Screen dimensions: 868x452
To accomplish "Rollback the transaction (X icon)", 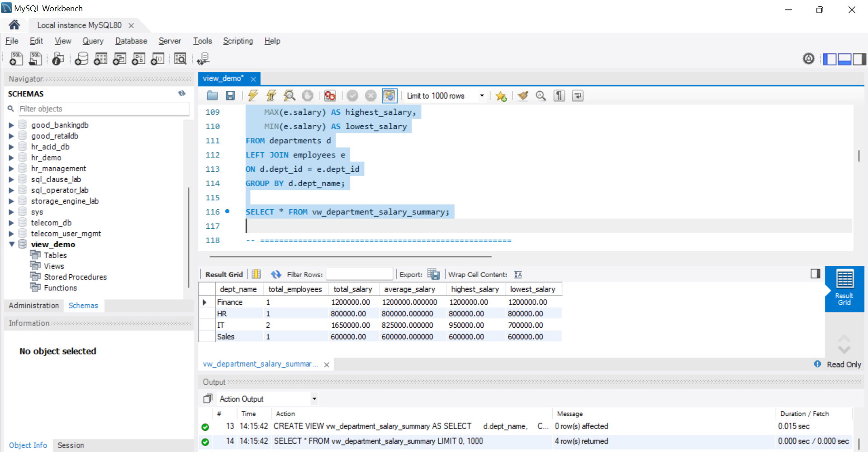I will [370, 96].
